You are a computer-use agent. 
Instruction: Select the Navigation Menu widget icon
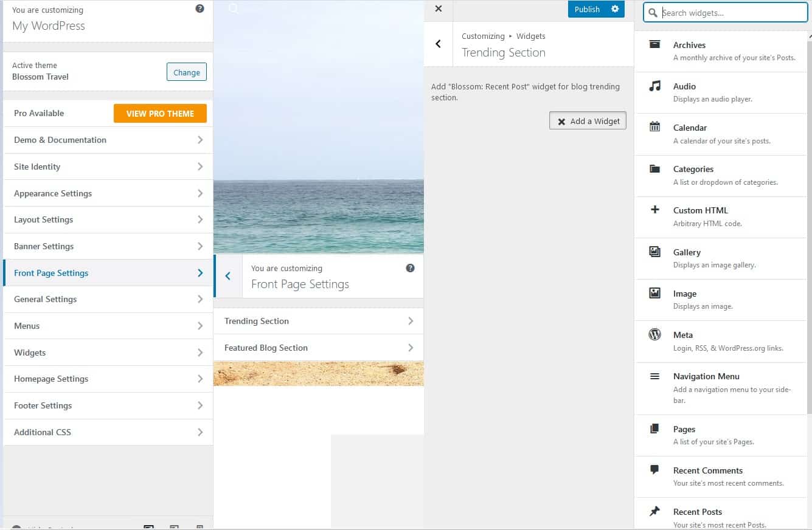tap(654, 376)
